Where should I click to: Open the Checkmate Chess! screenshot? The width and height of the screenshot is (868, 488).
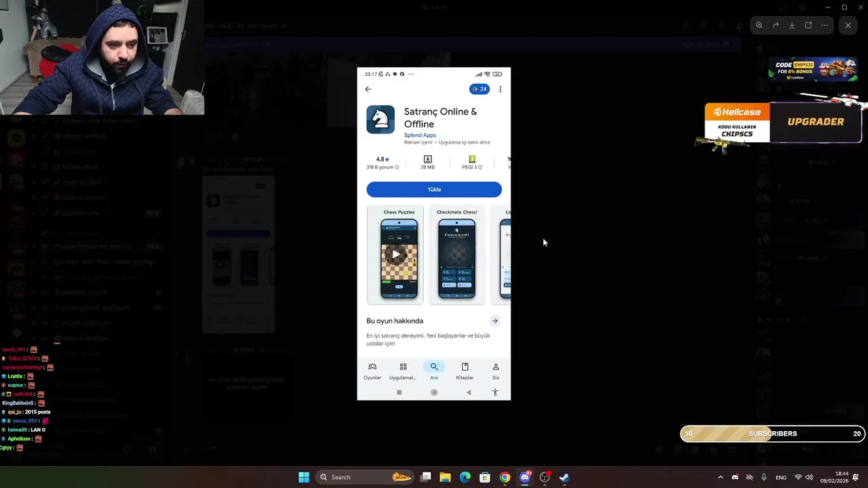(x=456, y=254)
